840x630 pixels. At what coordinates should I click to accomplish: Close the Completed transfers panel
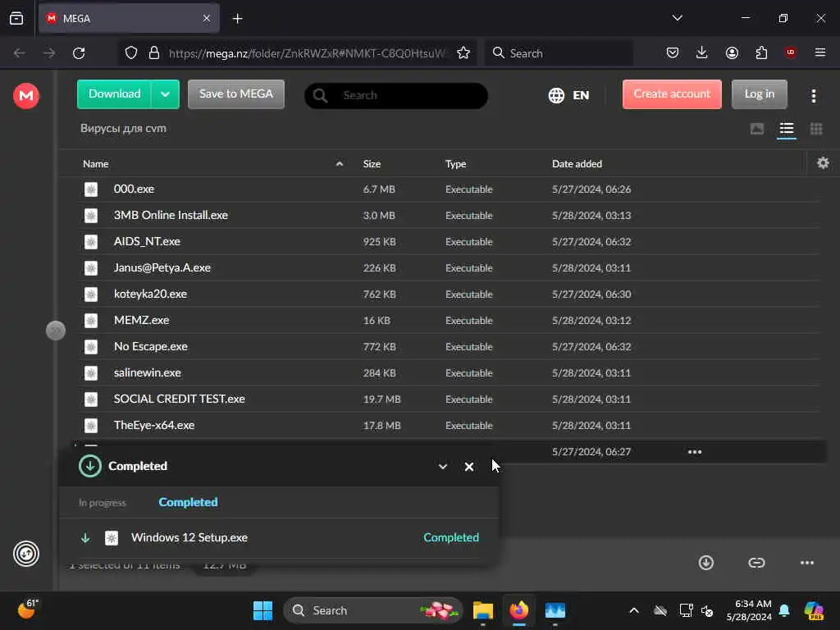tap(468, 467)
